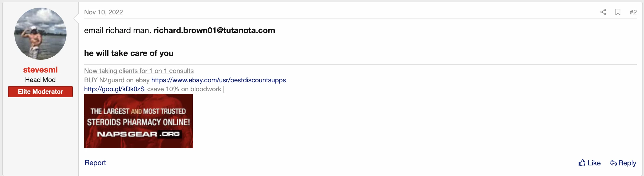Click the Nov 10, 2022 post date
The width and height of the screenshot is (644, 176).
click(x=103, y=12)
